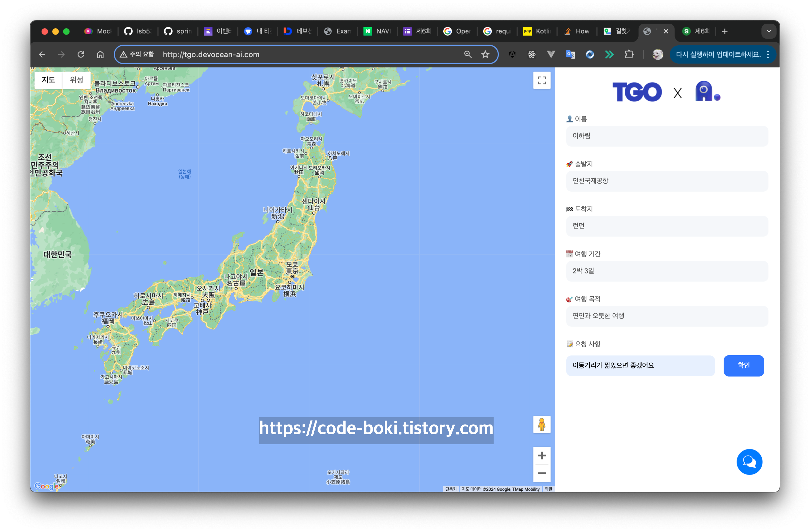This screenshot has width=810, height=532.
Task: Open the Chrome three-dot menu
Action: click(x=768, y=55)
